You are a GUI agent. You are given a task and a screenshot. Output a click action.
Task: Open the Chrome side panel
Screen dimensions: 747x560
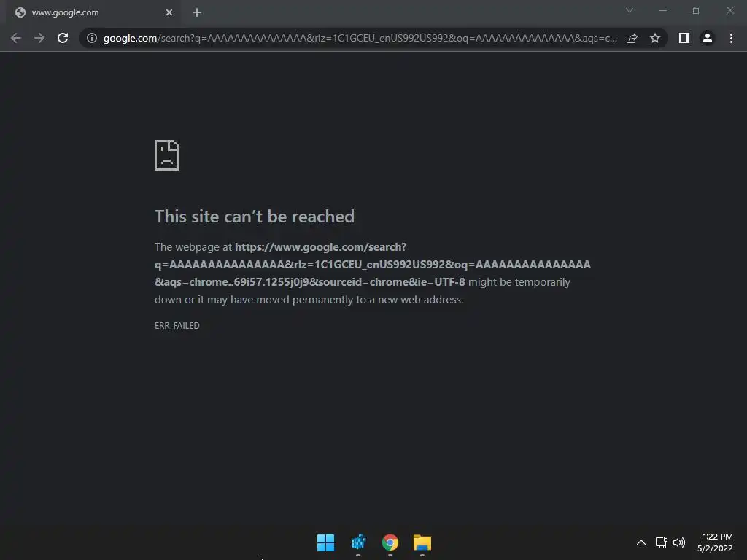click(x=684, y=38)
